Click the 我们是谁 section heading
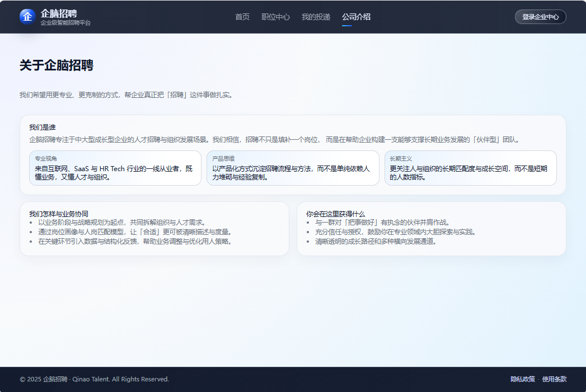Viewport: 586px width, 392px height. point(43,127)
